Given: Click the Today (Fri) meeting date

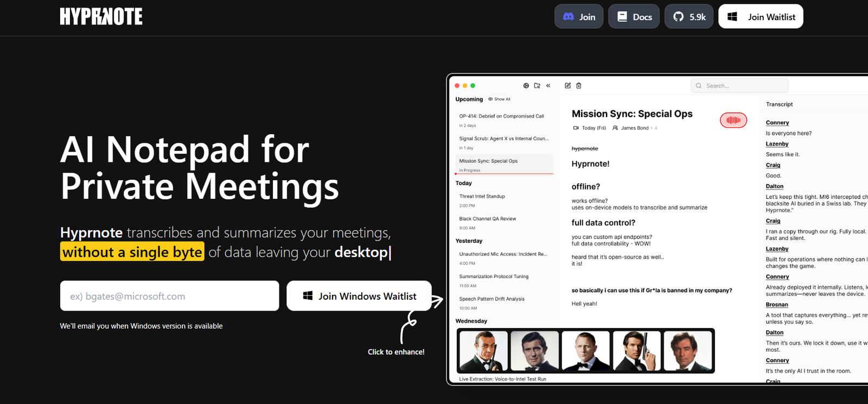Looking at the screenshot, I should (x=590, y=128).
